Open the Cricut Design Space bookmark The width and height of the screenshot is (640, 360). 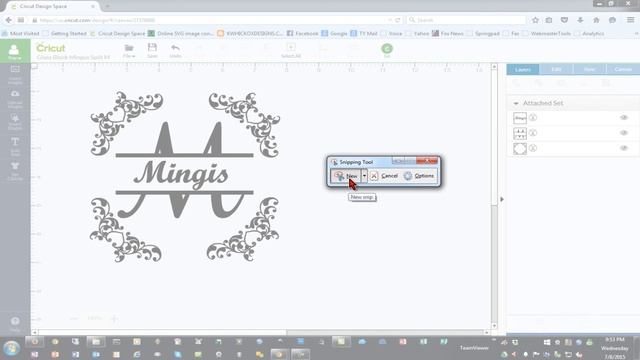pos(118,33)
